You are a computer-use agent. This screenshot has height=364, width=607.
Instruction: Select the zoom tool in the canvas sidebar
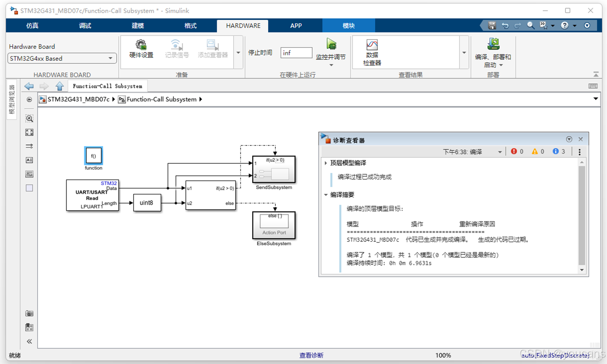point(29,118)
